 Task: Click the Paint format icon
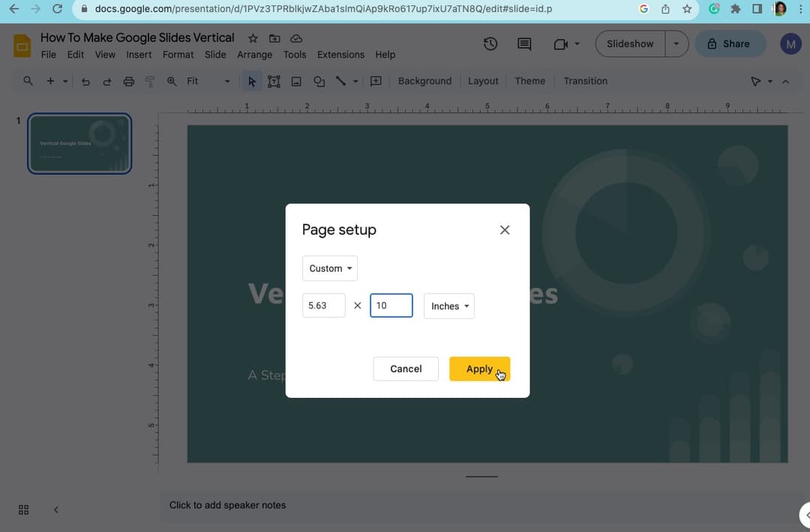[x=150, y=82]
